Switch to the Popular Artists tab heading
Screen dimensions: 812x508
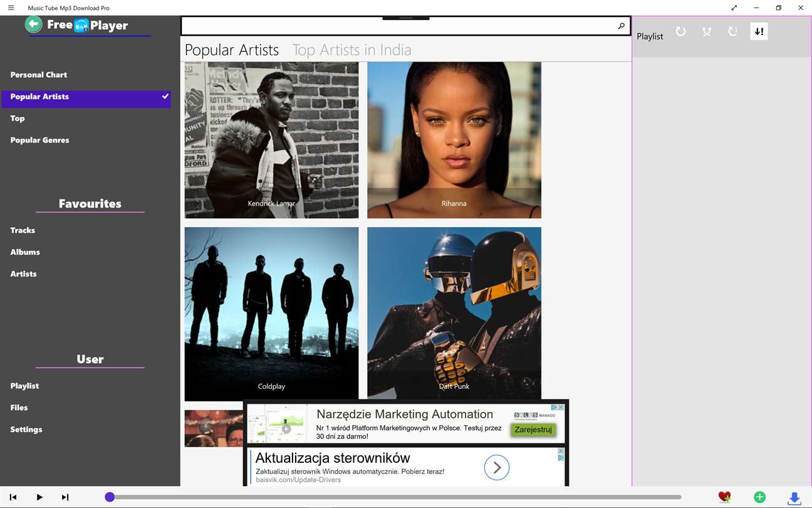click(232, 50)
